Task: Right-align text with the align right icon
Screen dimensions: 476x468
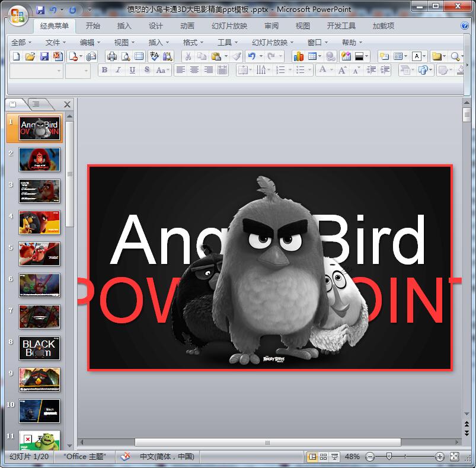Action: point(208,70)
